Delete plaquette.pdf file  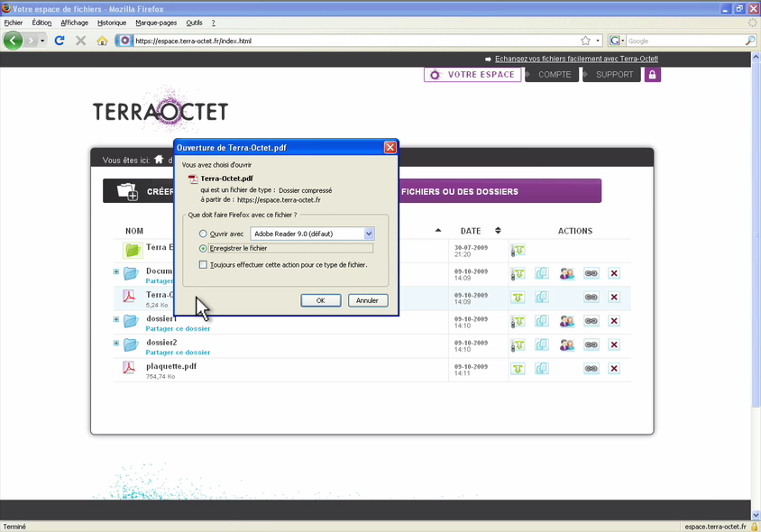pos(614,369)
